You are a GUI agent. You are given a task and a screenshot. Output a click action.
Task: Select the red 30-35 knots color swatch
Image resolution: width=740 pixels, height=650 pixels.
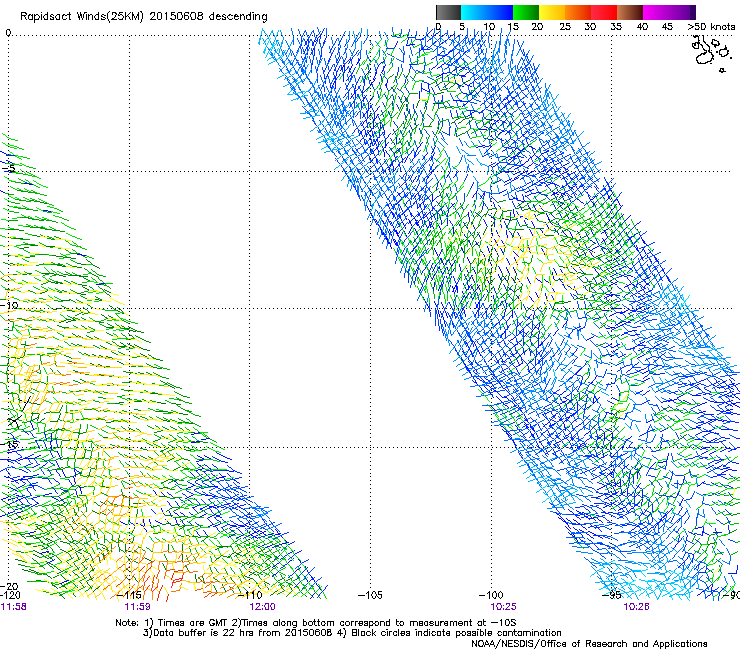[604, 12]
